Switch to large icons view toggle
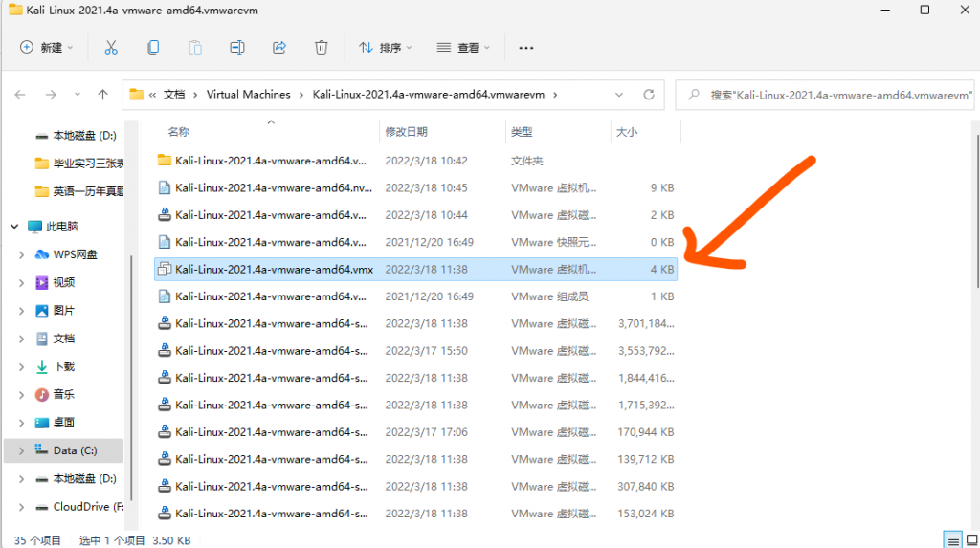The height and width of the screenshot is (548, 980). pyautogui.click(x=972, y=540)
